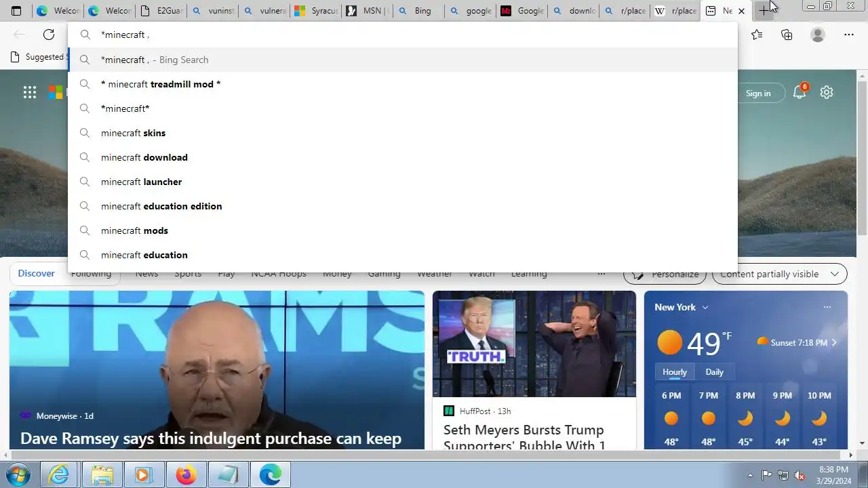868x488 pixels.
Task: Click the clock and date in tray
Action: tap(833, 475)
